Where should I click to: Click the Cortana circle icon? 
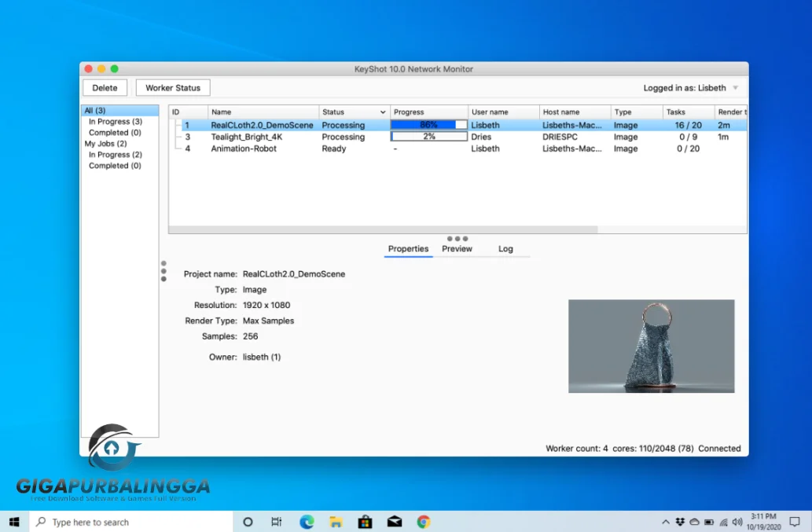(x=248, y=522)
